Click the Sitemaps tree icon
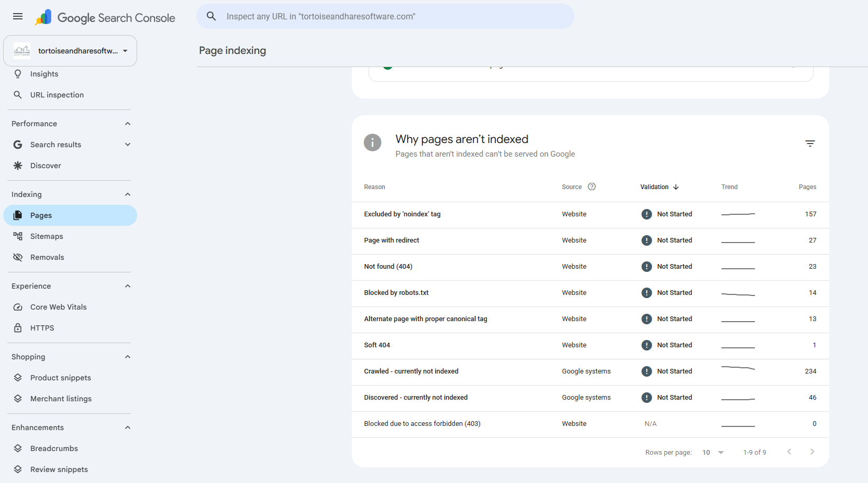 point(18,236)
